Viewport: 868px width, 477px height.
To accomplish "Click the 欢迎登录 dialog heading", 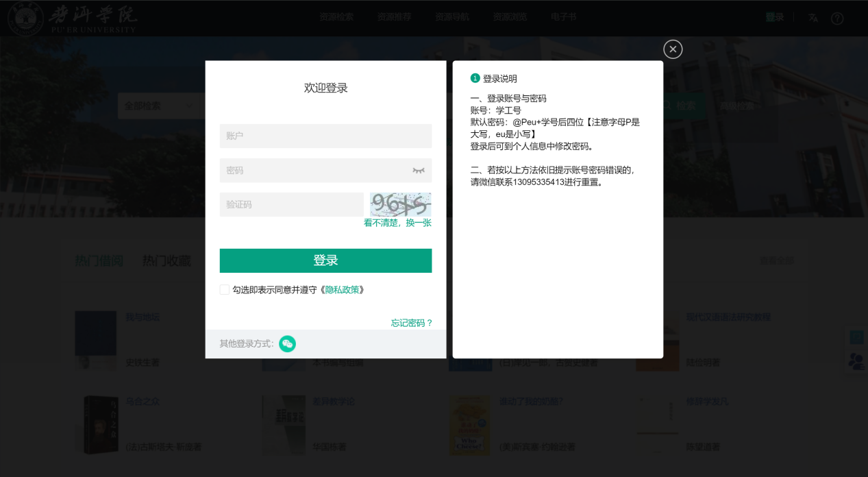I will [x=326, y=88].
